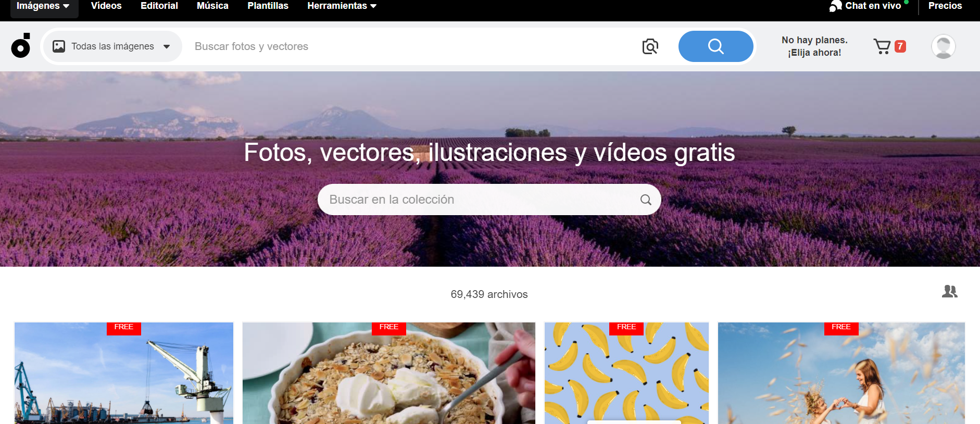Click the FREE badge on field photo
Image resolution: width=980 pixels, height=424 pixels.
[x=841, y=328]
